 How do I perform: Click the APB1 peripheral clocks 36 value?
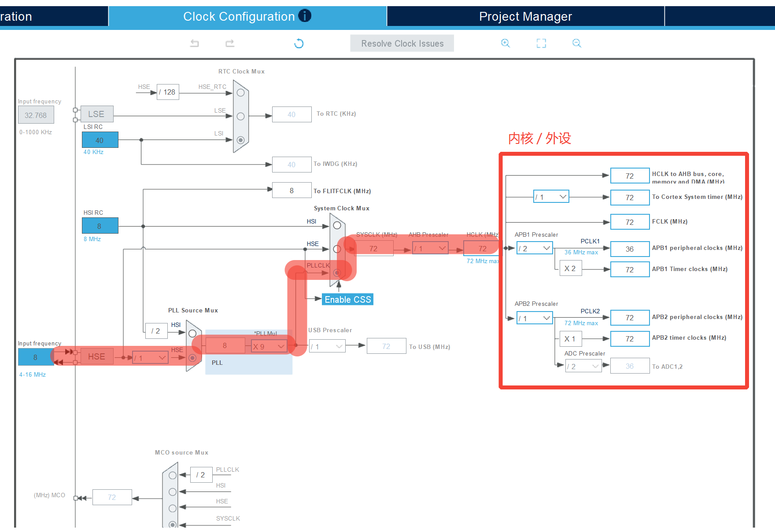630,249
